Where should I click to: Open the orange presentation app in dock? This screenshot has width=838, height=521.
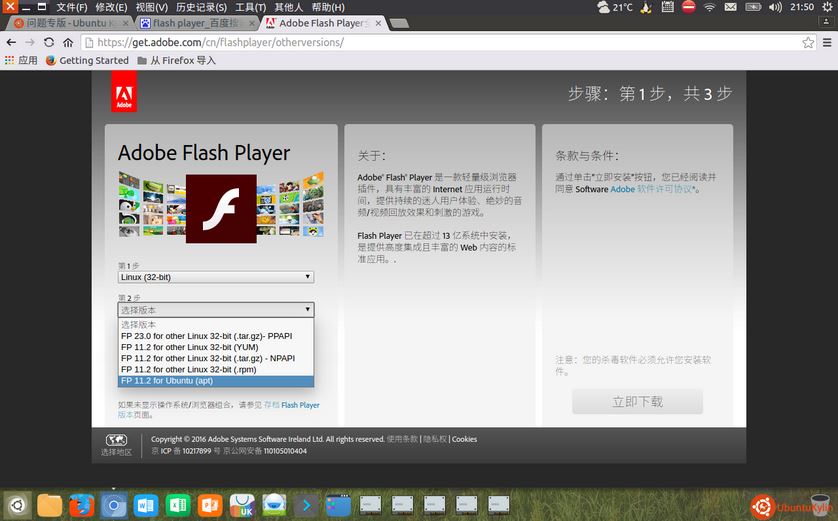click(210, 506)
